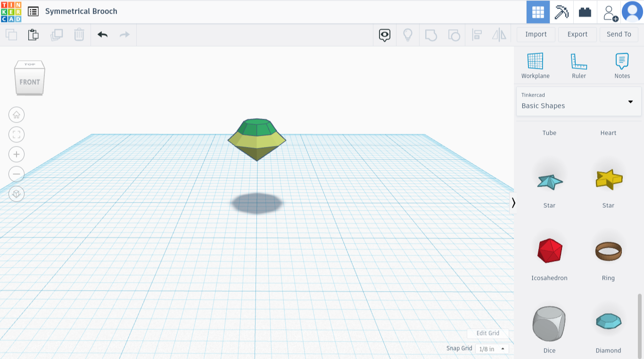Click the Paste toolbar icon

tap(33, 34)
